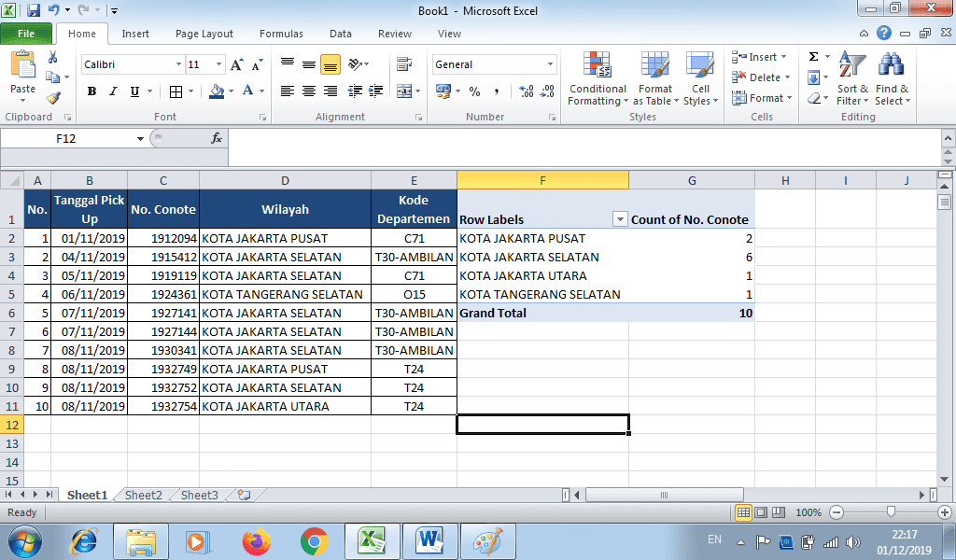Open Format as Table gallery
956x560 pixels.
coord(655,78)
